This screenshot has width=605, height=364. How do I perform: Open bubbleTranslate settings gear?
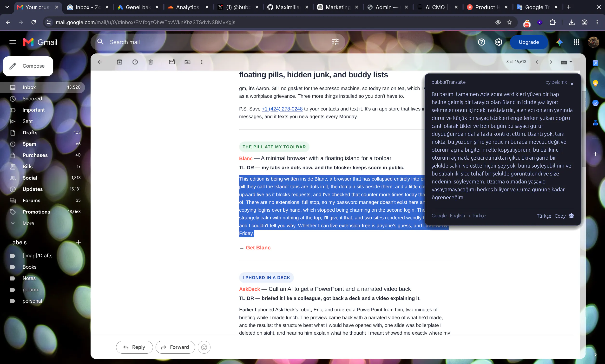[x=571, y=216]
